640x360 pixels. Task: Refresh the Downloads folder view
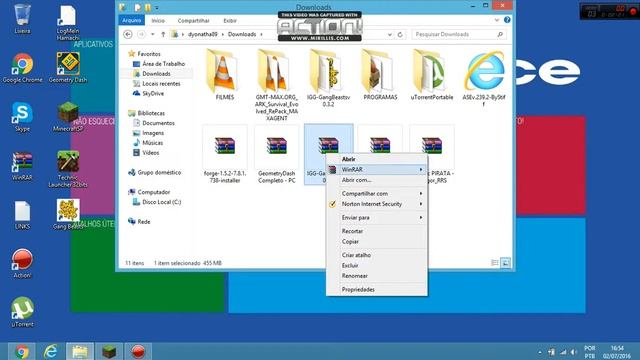pyautogui.click(x=400, y=35)
